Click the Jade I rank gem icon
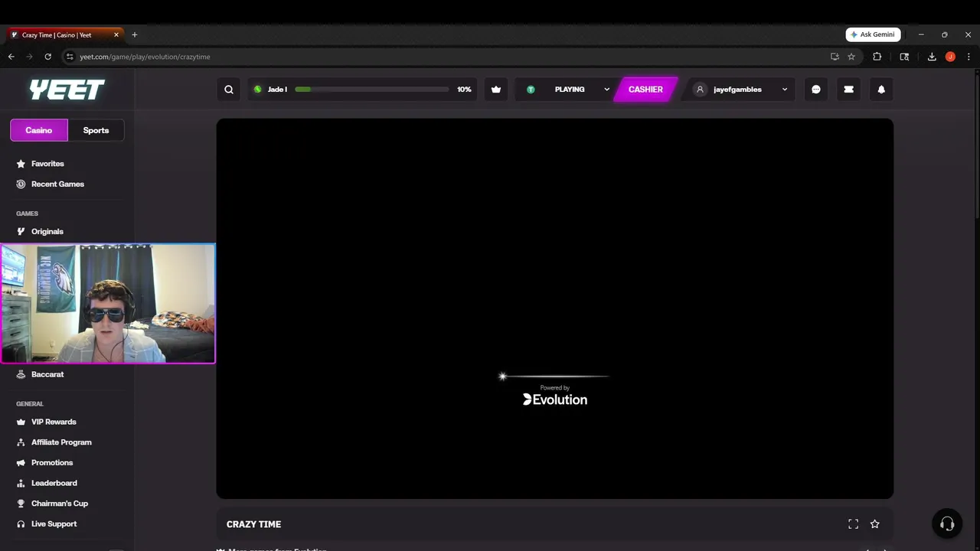The width and height of the screenshot is (980, 551). [257, 90]
